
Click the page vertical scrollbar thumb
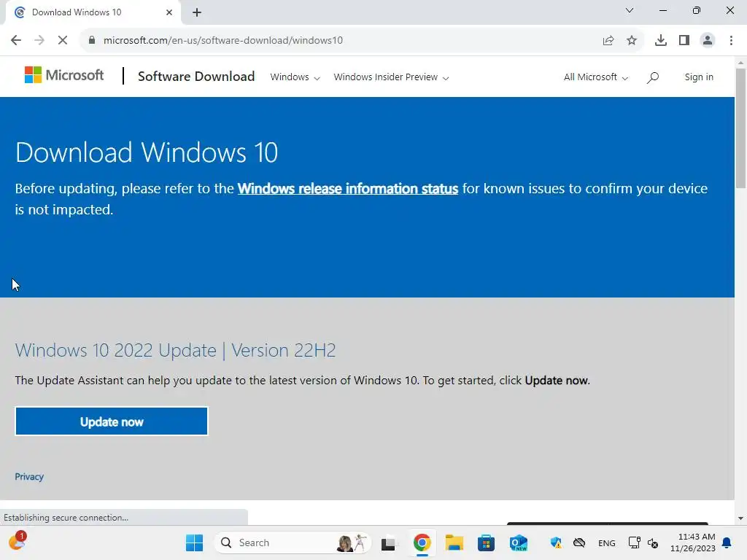740,128
